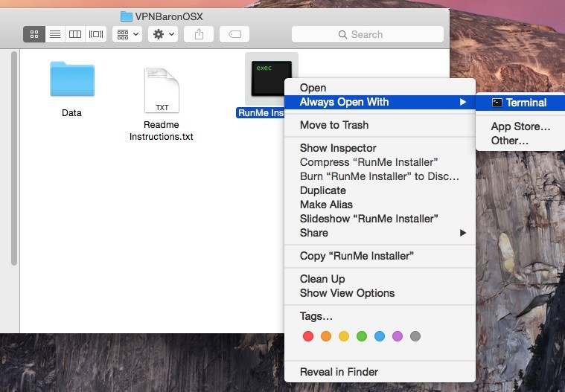Choose App Store… in the submenu
The height and width of the screenshot is (392, 565).
tap(520, 126)
